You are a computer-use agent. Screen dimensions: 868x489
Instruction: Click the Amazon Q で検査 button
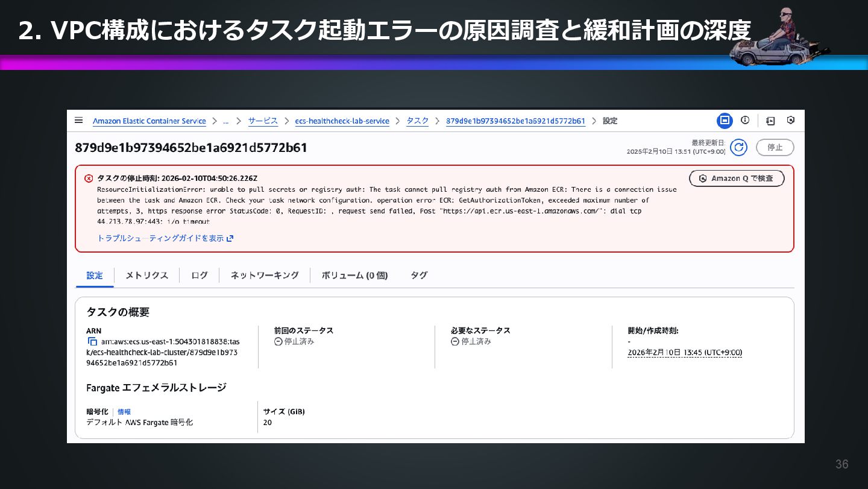tap(737, 178)
